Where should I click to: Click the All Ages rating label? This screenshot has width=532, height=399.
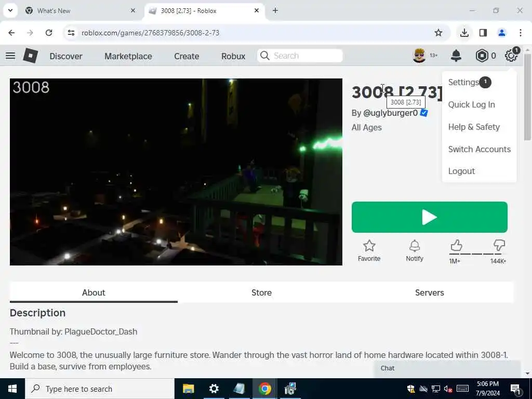pyautogui.click(x=367, y=128)
